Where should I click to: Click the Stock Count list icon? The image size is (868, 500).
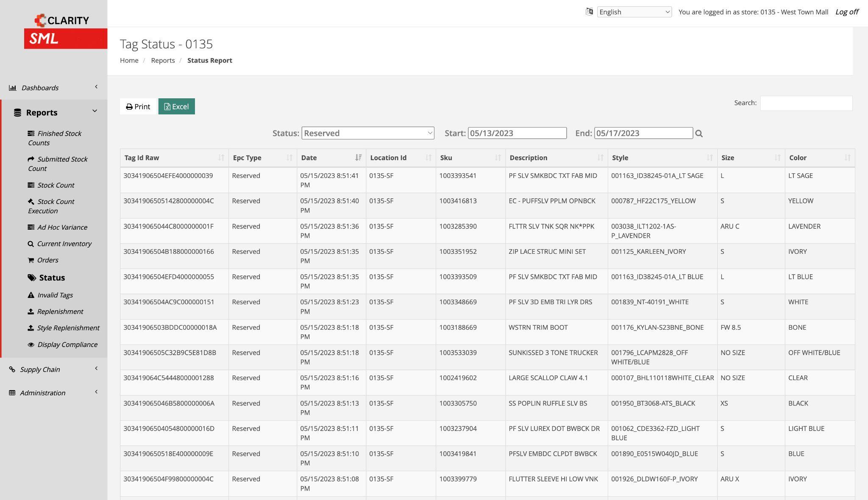click(31, 185)
